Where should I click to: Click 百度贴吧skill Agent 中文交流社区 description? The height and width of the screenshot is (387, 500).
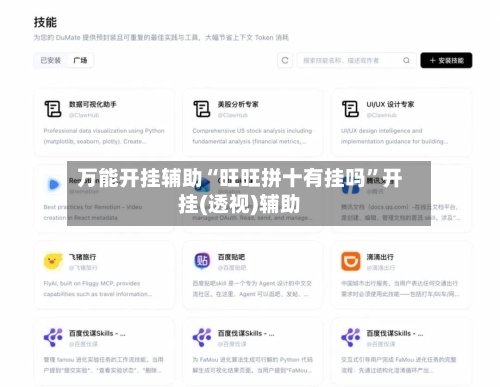[x=252, y=289]
